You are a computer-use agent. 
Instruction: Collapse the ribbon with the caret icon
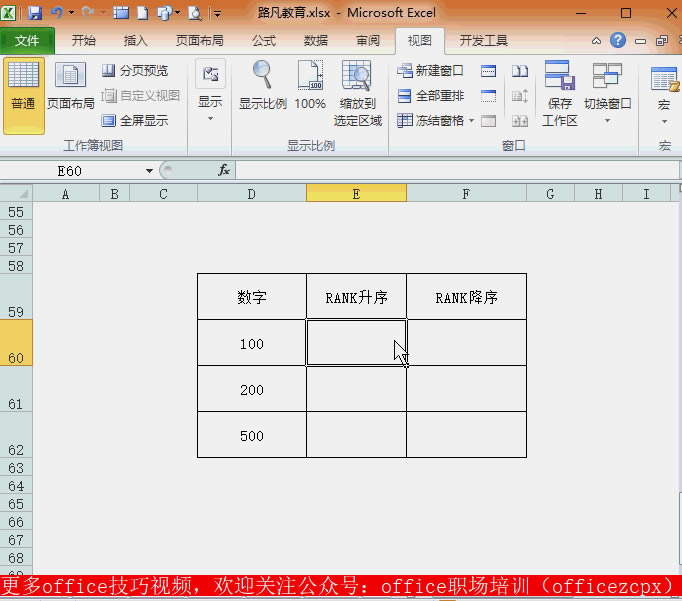(x=596, y=41)
